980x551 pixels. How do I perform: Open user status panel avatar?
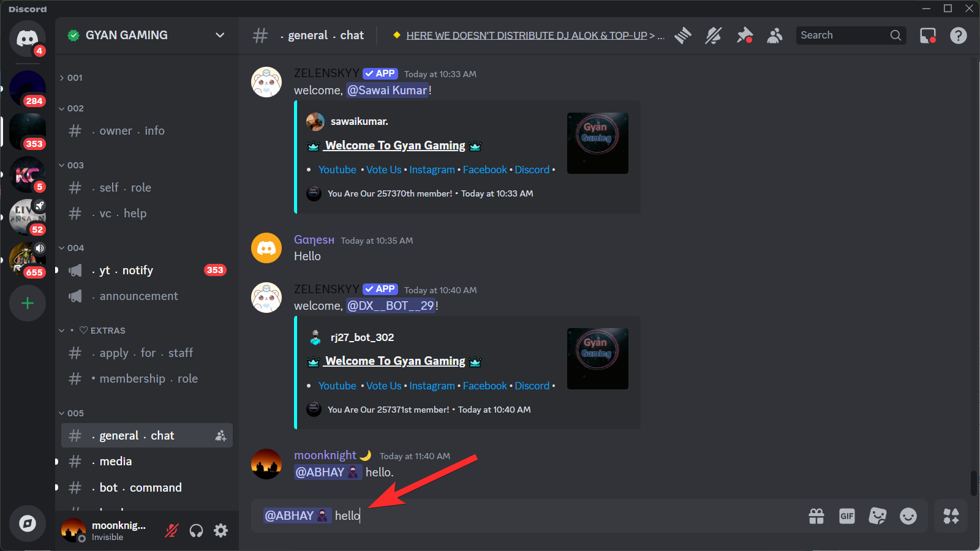(73, 530)
